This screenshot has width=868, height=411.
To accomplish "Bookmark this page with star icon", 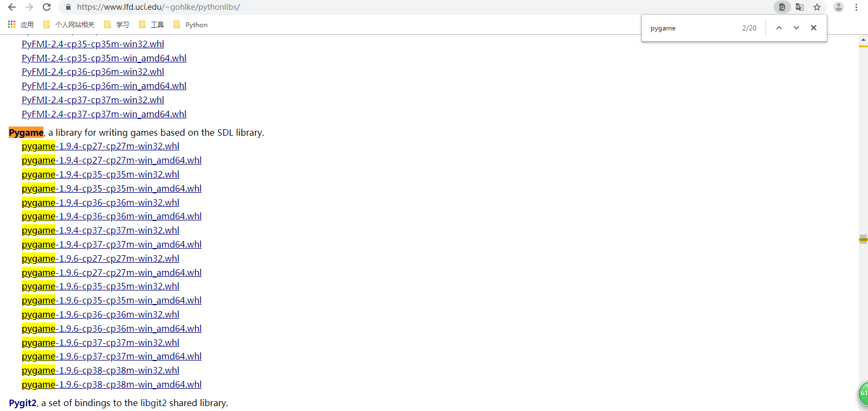I will 817,7.
